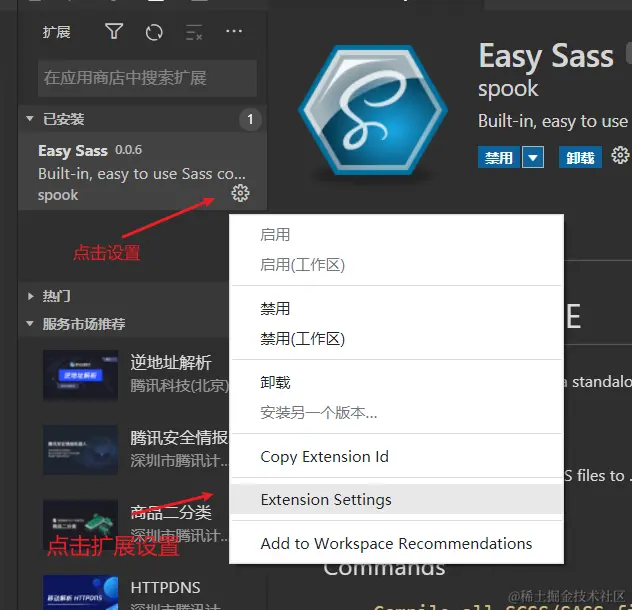The image size is (632, 610).
Task: Select the Easy Sass extension list item
Action: tap(143, 171)
